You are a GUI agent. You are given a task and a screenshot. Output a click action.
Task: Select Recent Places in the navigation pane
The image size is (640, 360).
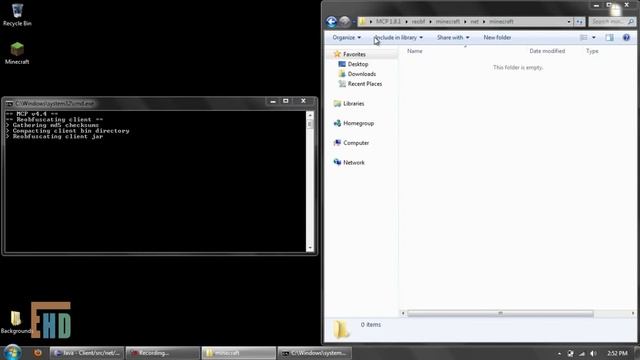click(x=364, y=84)
